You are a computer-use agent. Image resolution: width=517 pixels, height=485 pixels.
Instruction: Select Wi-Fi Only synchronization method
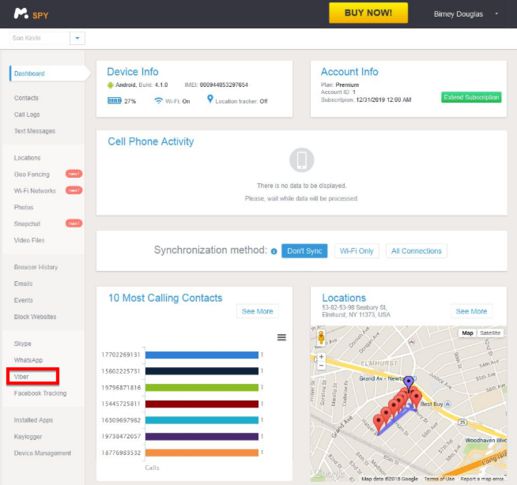click(x=357, y=251)
